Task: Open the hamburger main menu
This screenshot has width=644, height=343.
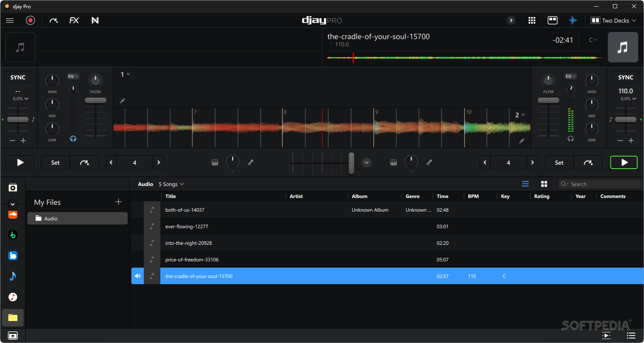Action: [x=10, y=20]
